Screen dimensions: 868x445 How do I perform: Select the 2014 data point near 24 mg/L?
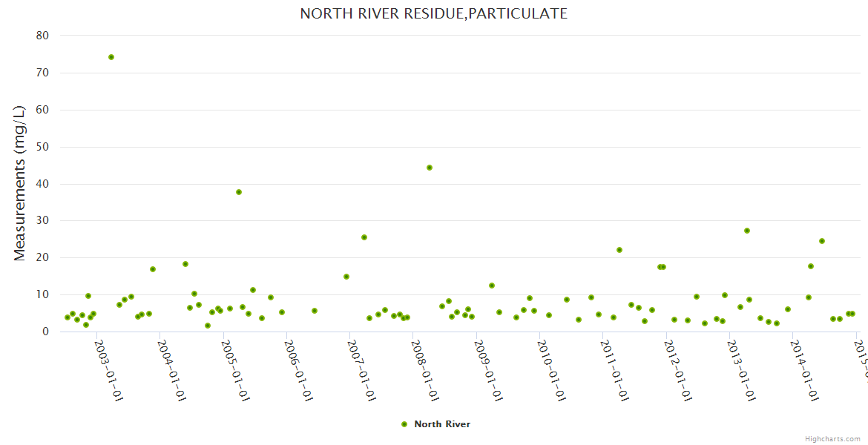coord(822,241)
